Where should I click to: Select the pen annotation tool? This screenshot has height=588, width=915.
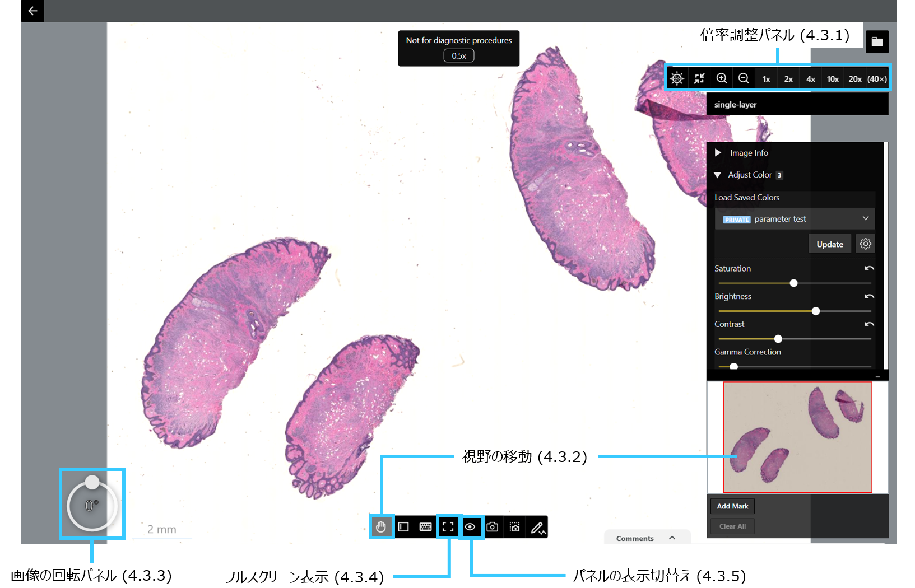coord(537,527)
